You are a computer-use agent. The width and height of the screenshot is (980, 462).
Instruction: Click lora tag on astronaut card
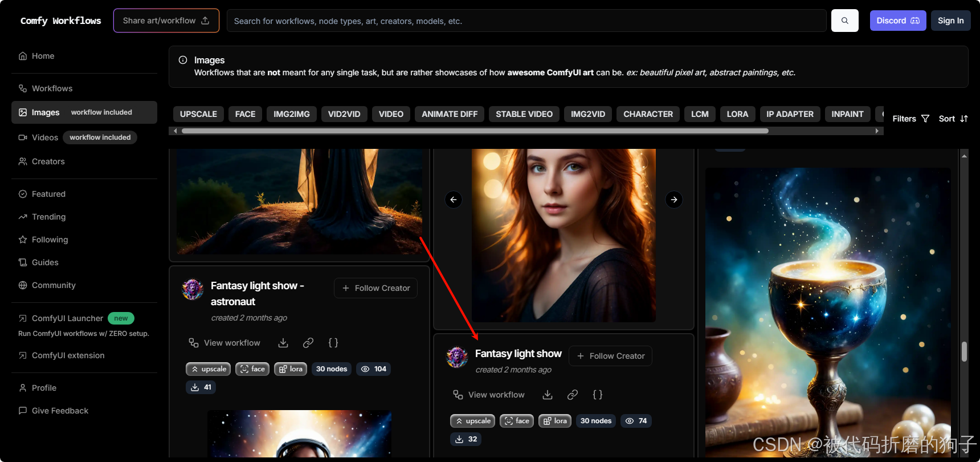(291, 369)
